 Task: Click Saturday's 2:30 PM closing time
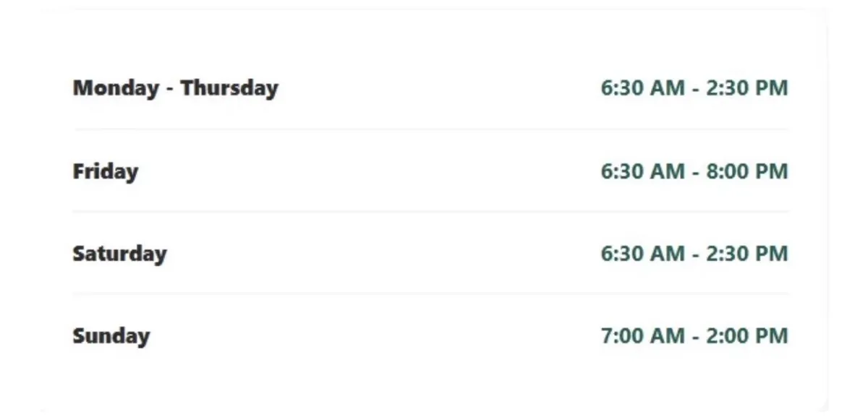click(746, 254)
